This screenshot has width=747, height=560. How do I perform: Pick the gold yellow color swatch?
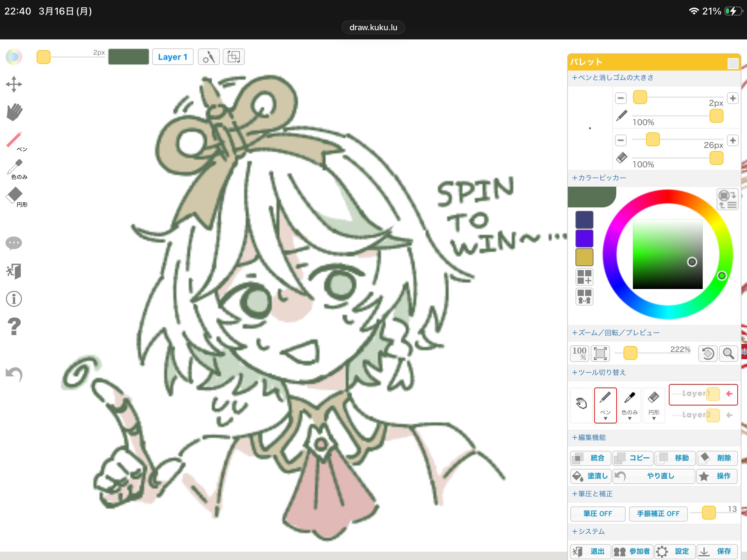pos(584,257)
